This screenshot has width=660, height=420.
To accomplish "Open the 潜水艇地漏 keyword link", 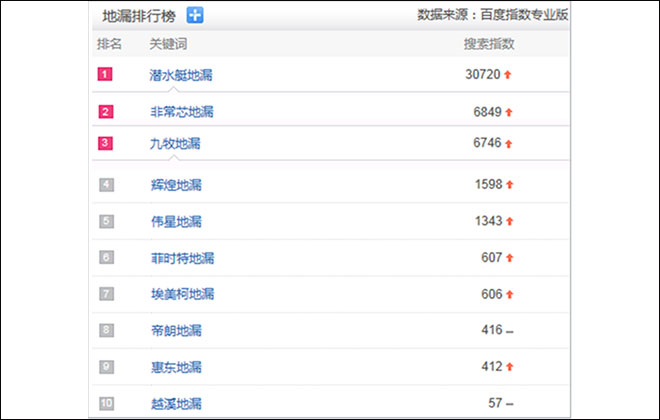I will [181, 75].
